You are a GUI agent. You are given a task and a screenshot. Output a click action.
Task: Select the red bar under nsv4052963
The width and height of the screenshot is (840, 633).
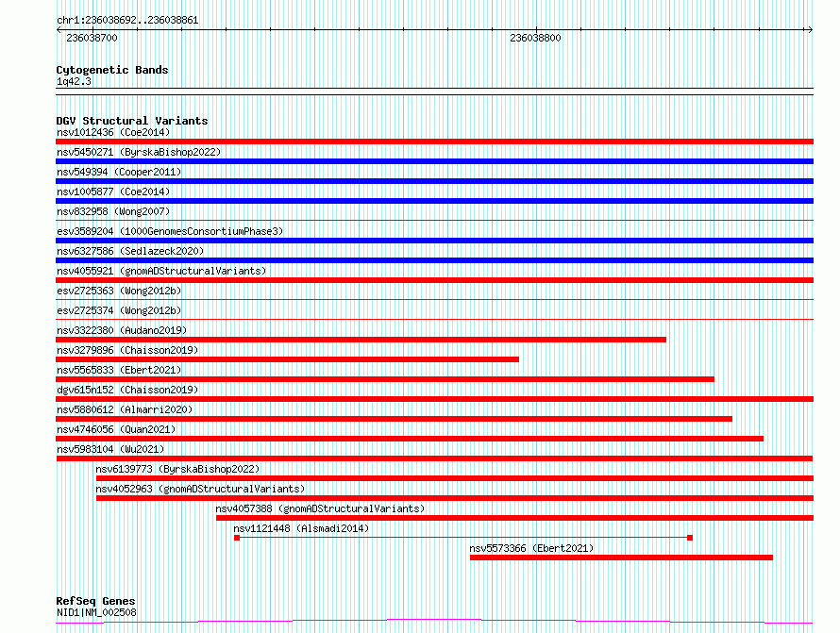click(x=455, y=498)
